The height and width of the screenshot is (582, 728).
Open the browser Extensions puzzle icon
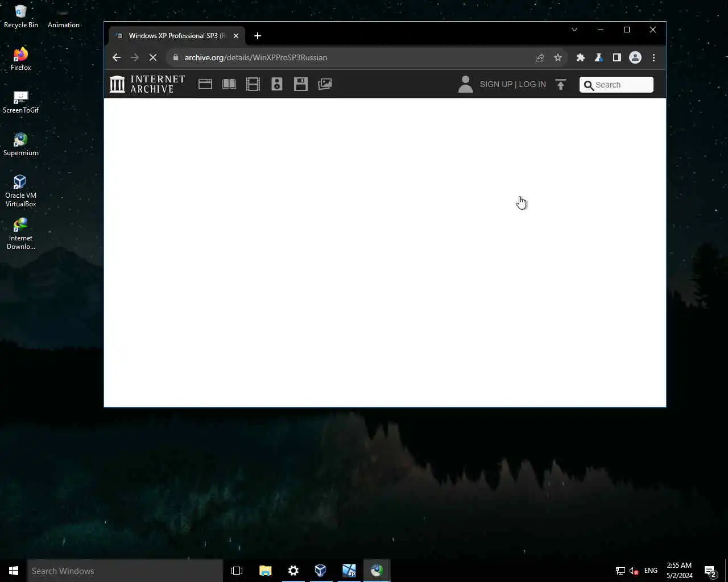pos(581,57)
